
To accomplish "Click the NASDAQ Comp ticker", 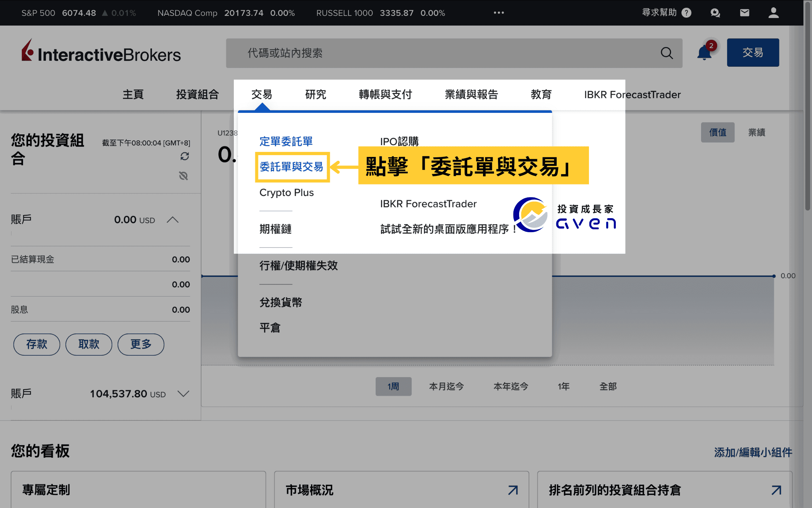I will (x=226, y=13).
